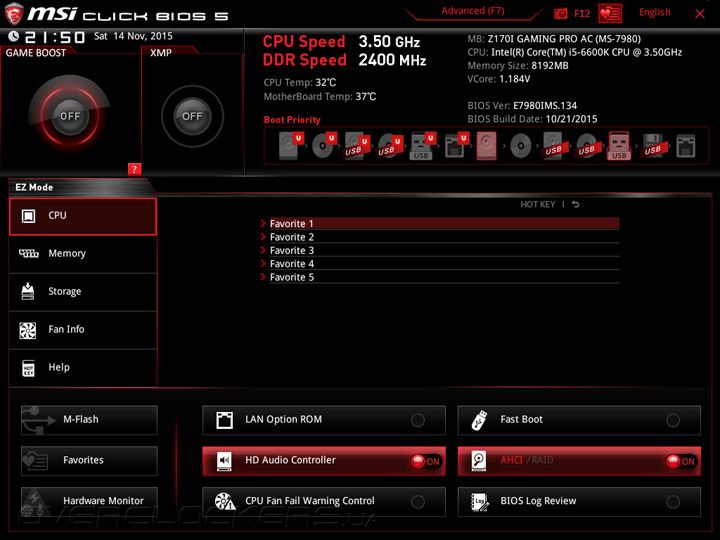720x540 pixels.
Task: Expand Favorite 4
Action: 439,264
